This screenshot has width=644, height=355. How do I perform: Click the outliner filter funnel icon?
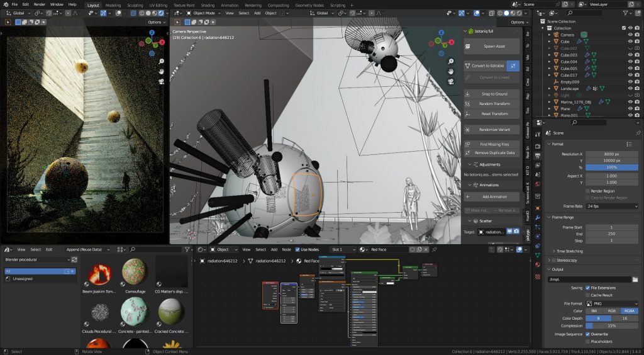pos(626,13)
